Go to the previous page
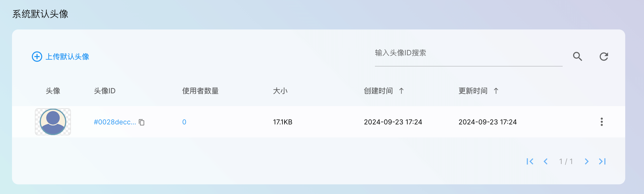The width and height of the screenshot is (644, 194). (x=545, y=161)
